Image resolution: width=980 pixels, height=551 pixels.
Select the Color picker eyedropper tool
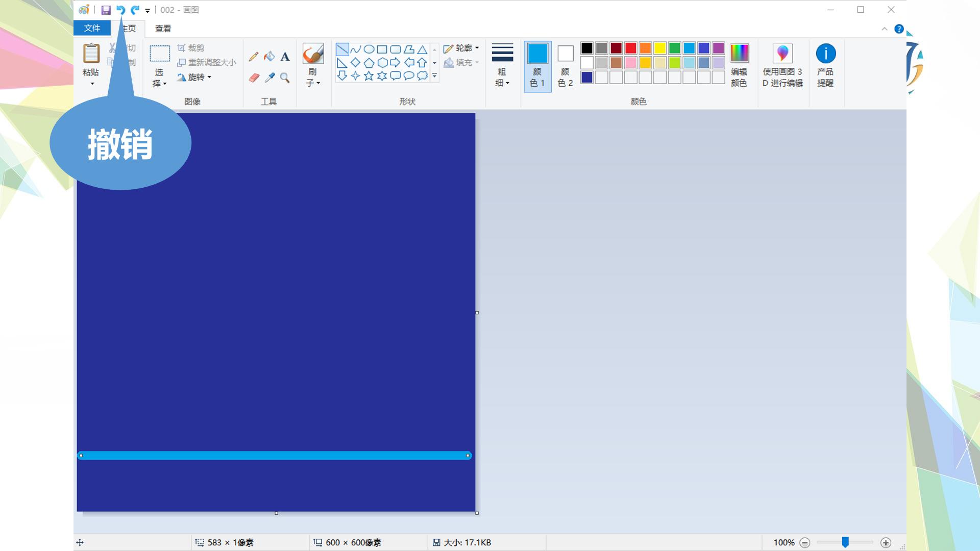point(269,78)
